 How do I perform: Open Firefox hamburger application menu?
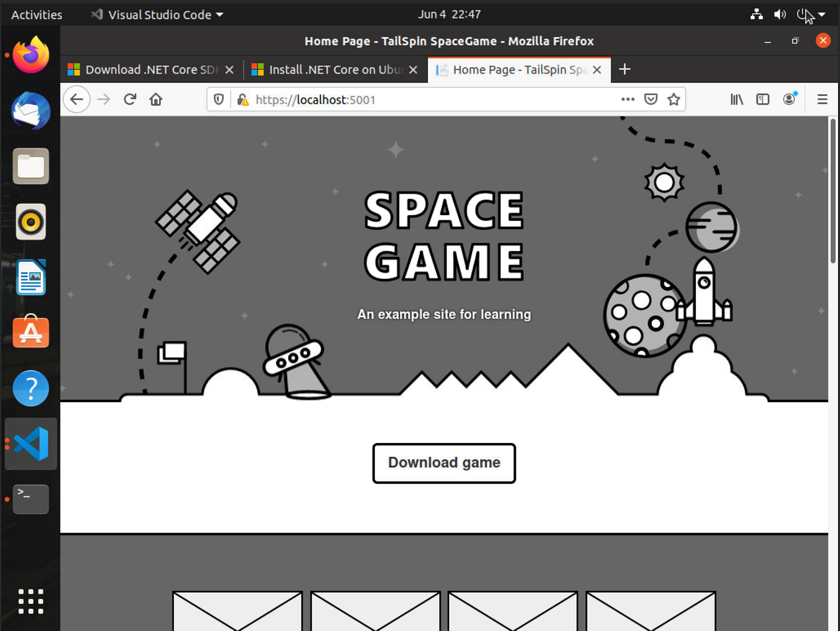point(822,100)
